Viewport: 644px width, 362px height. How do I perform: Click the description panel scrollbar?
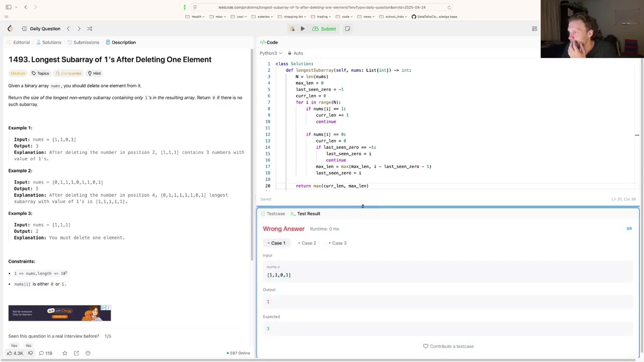pos(252,155)
